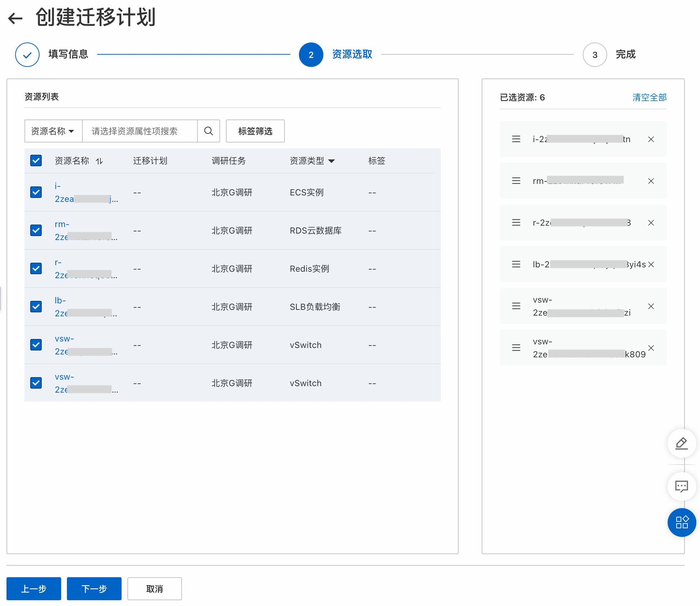Viewport: 700px width, 606px height.
Task: Click the 已选资源: 6 counter text
Action: coord(522,98)
